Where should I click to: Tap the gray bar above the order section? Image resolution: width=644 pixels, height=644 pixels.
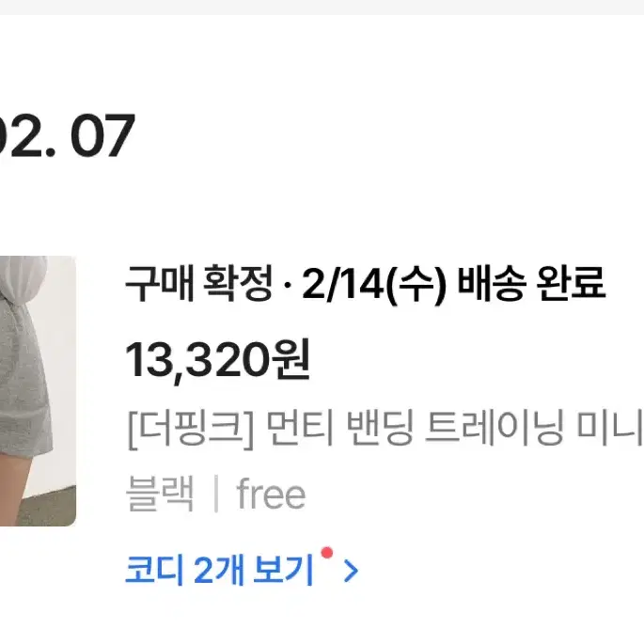point(322,8)
